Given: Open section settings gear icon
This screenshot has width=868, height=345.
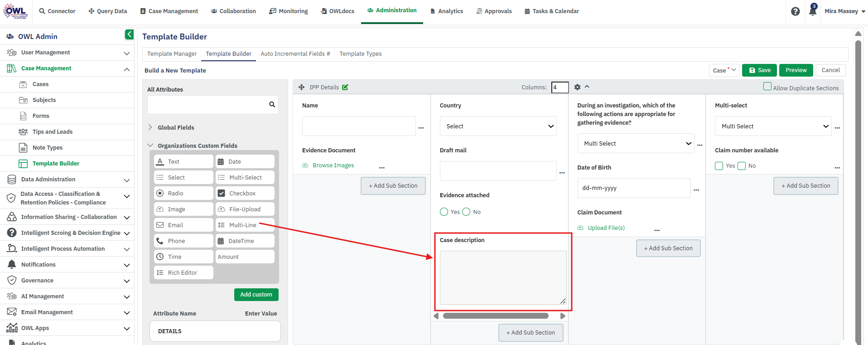Looking at the screenshot, I should coord(577,87).
